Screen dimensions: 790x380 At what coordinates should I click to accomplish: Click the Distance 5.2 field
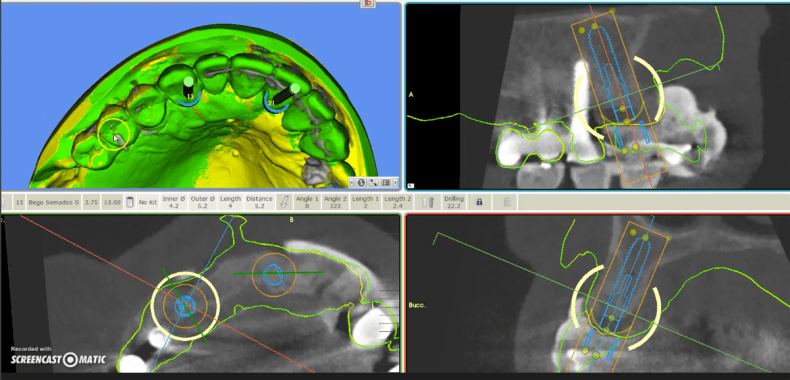pos(259,202)
